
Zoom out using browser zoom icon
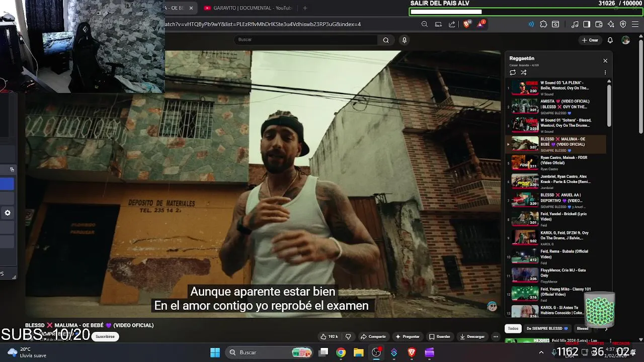[x=425, y=24]
